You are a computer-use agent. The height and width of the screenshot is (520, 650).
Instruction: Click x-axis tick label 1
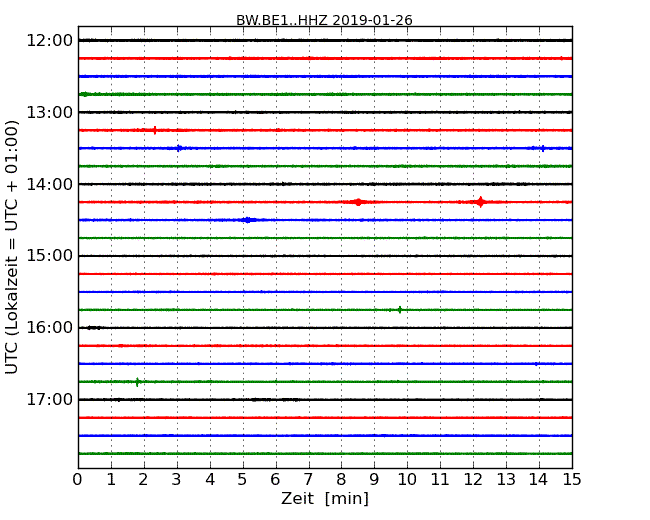[111, 480]
